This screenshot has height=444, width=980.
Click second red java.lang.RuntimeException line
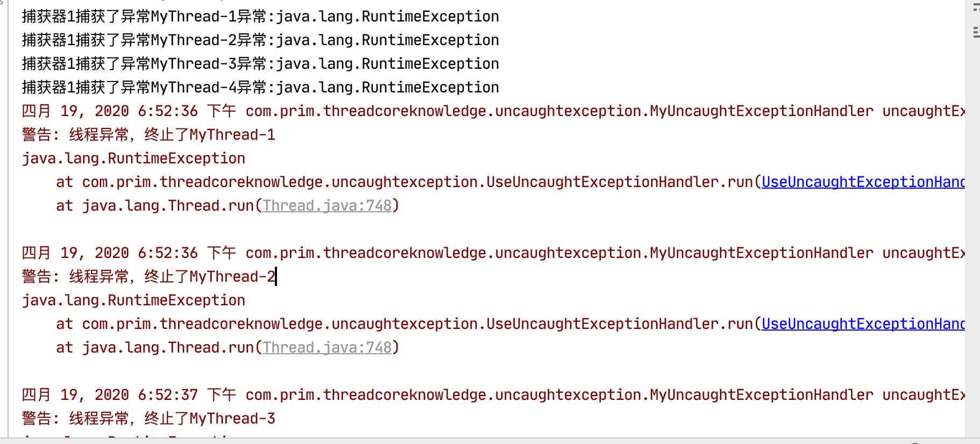click(x=133, y=300)
